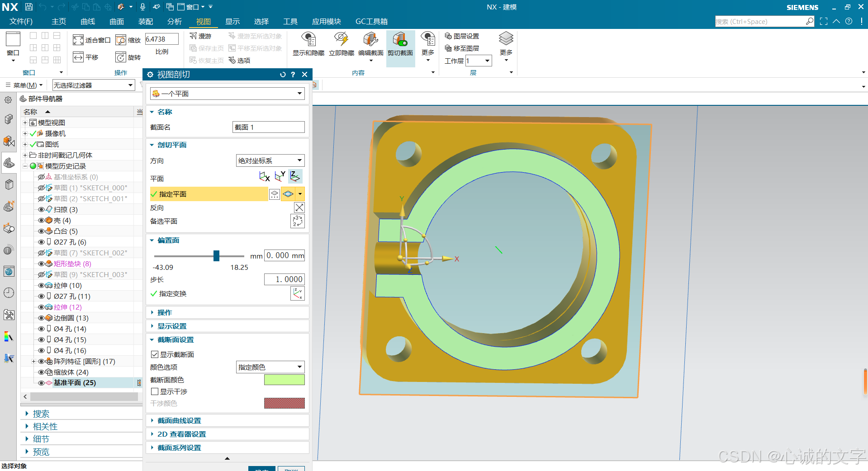Click 移至图层 move to layer
This screenshot has height=471, width=868.
(x=461, y=48)
